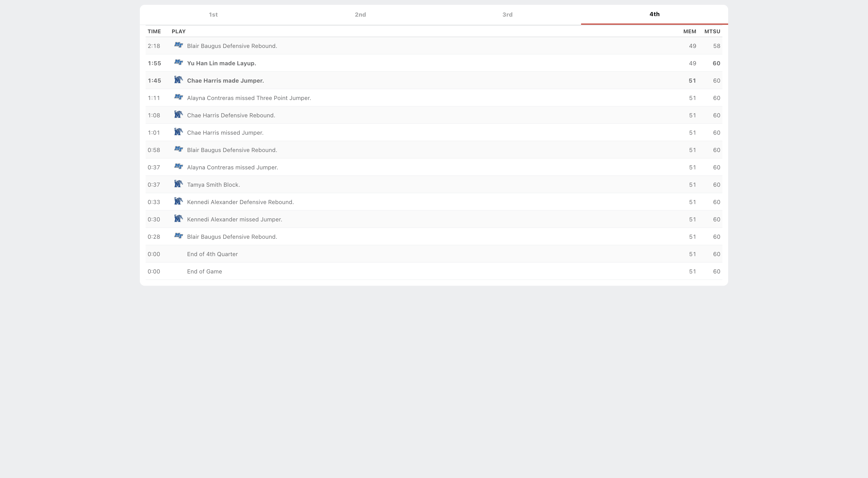Click the End of 4th Quarter row
The height and width of the screenshot is (478, 868).
[x=212, y=254]
